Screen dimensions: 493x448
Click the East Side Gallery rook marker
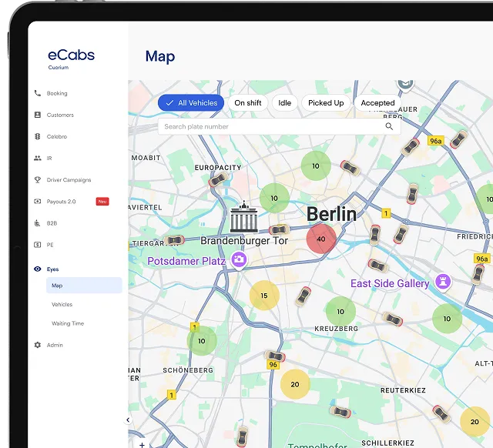coord(443,283)
